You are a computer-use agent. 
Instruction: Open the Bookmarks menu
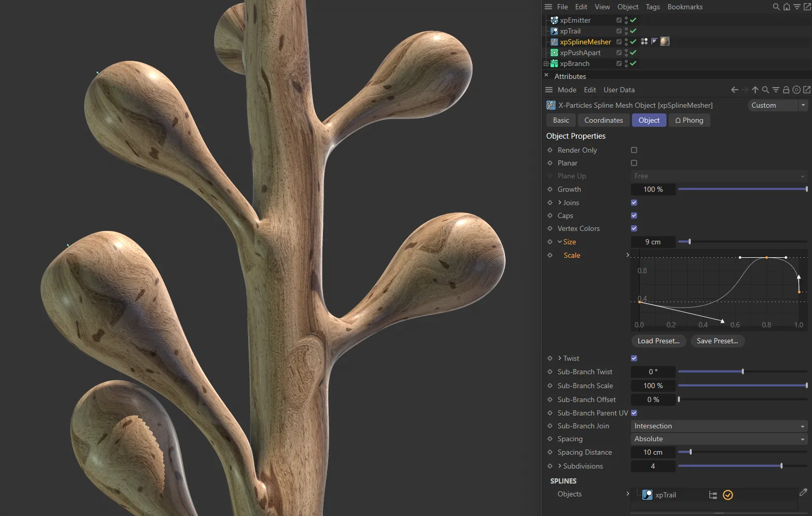click(685, 7)
